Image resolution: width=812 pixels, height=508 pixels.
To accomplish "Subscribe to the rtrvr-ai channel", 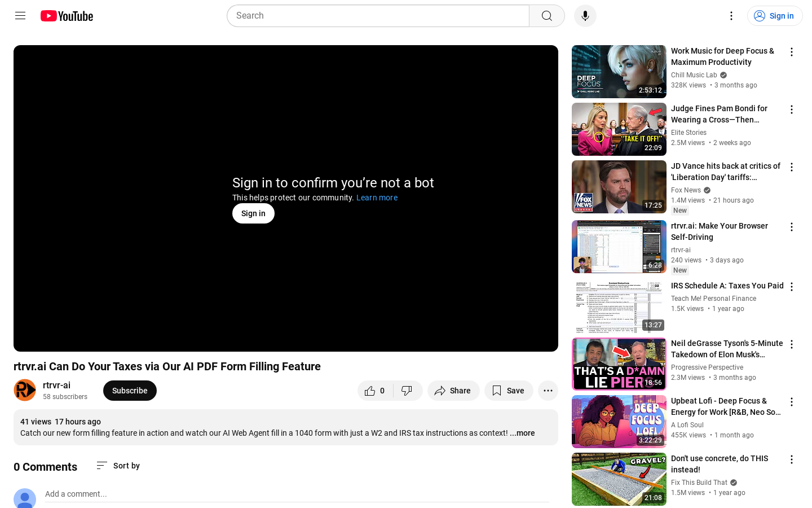I will tap(130, 391).
